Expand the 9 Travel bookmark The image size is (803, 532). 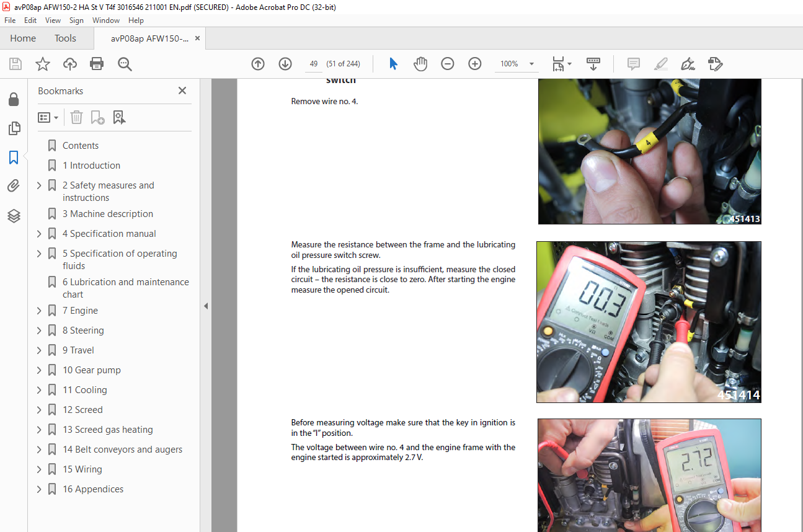tap(40, 350)
